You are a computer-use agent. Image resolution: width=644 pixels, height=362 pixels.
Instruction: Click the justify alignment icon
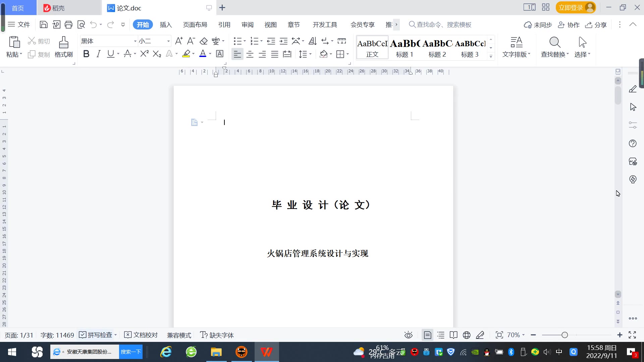274,54
